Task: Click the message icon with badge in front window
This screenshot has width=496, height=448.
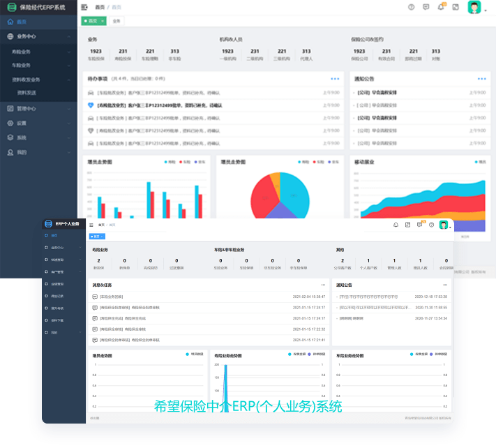Action: 420,224
